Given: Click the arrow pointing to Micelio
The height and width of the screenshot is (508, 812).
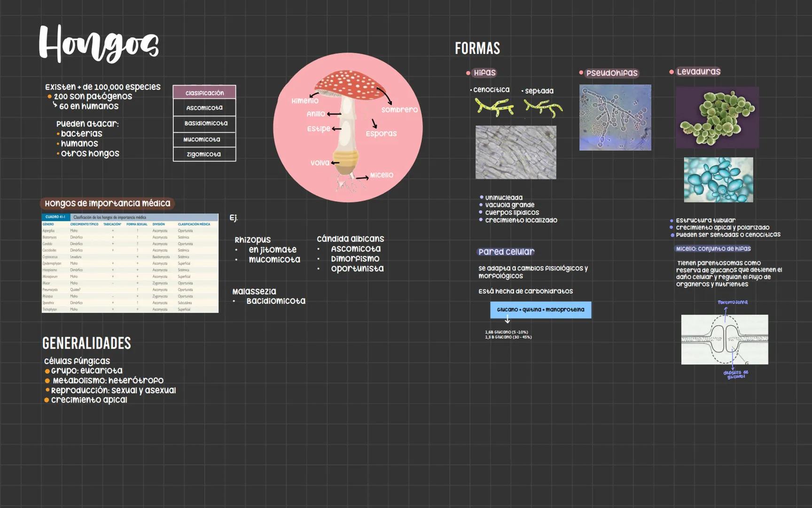Looking at the screenshot, I should [x=362, y=178].
